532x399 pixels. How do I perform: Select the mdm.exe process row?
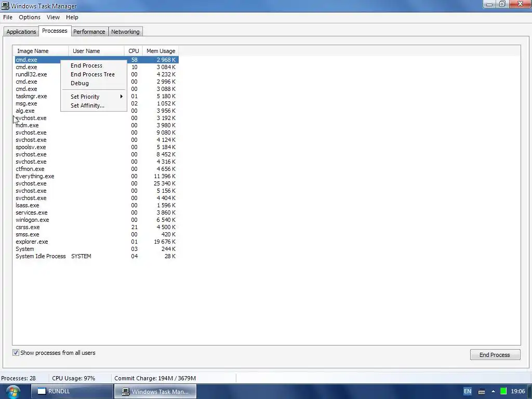coord(96,125)
